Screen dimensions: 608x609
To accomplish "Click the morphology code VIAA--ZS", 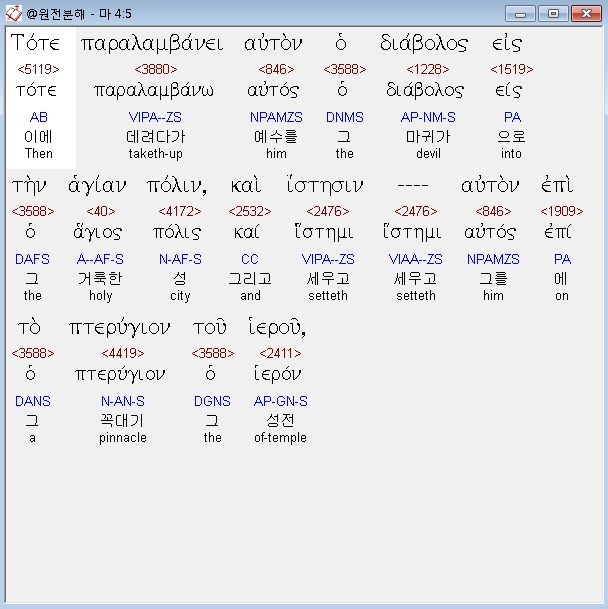I will [x=415, y=259].
